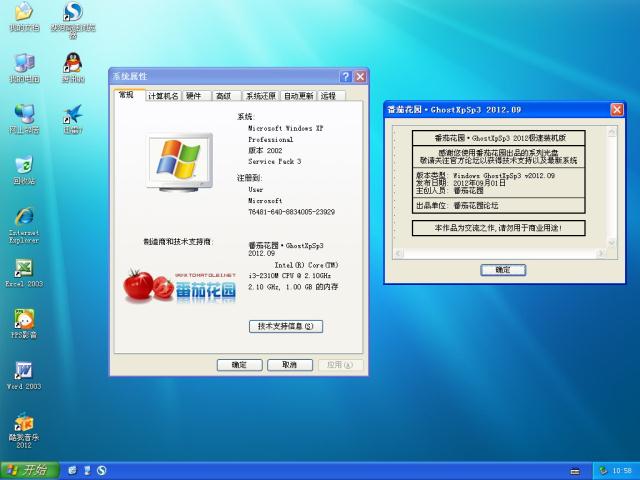
Task: Click the 番茄花园 tomato logo image
Action: click(180, 287)
